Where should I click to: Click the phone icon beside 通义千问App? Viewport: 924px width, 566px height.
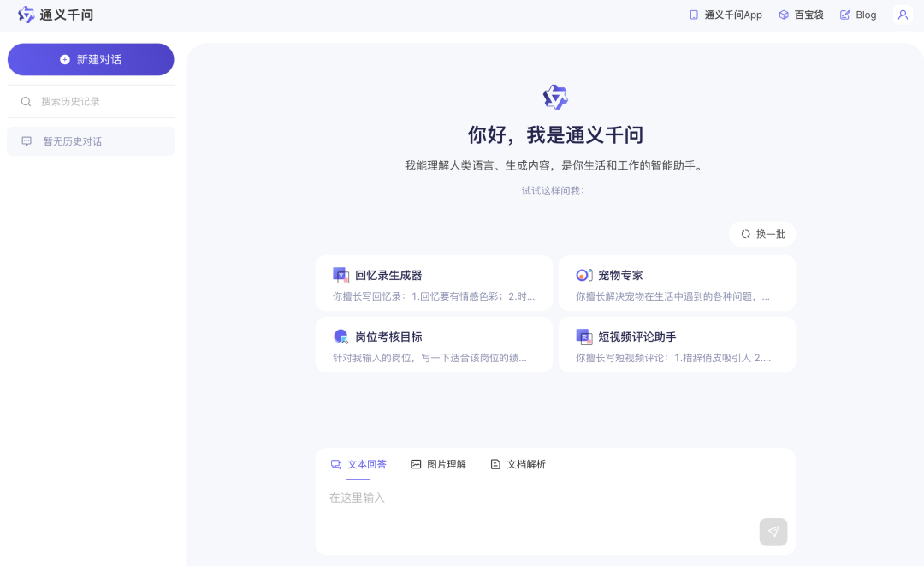pos(694,15)
